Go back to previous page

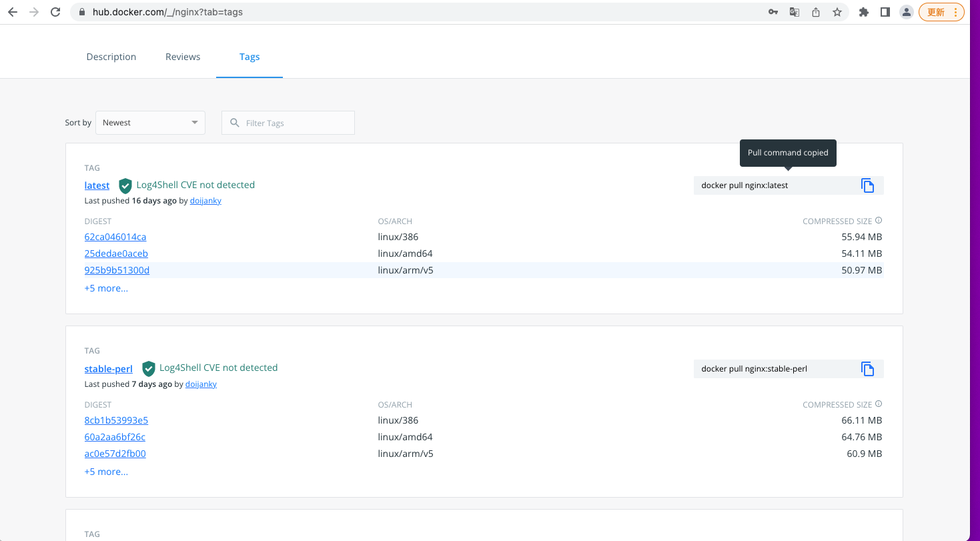click(x=13, y=12)
